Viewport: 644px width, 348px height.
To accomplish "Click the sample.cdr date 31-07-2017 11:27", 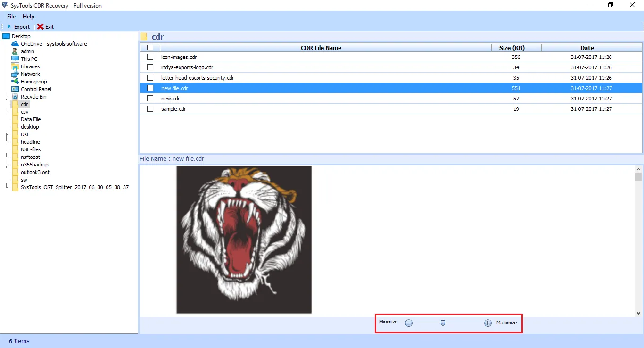I will (x=591, y=109).
